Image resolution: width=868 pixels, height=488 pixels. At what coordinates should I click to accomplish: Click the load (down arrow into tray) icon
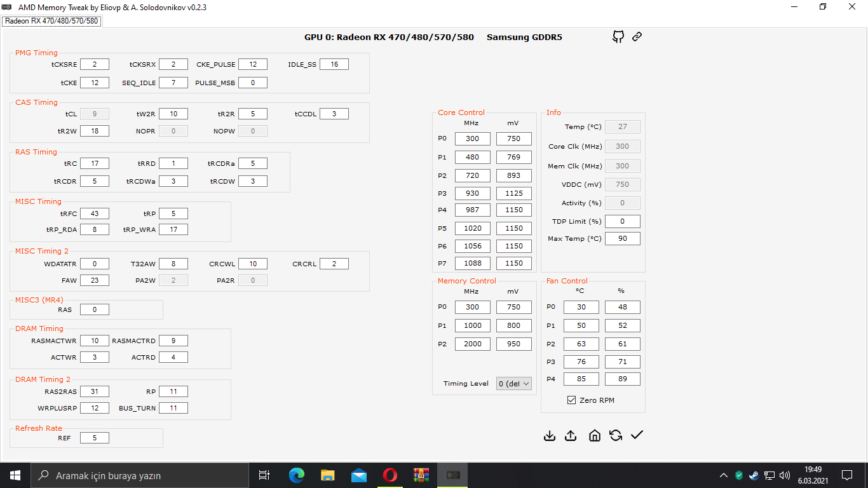click(550, 435)
